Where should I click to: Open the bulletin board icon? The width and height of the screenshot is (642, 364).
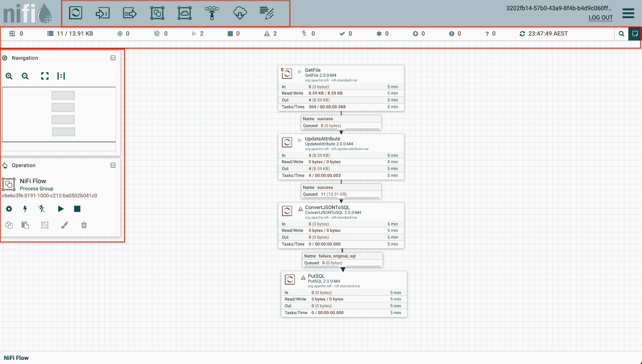click(x=635, y=34)
